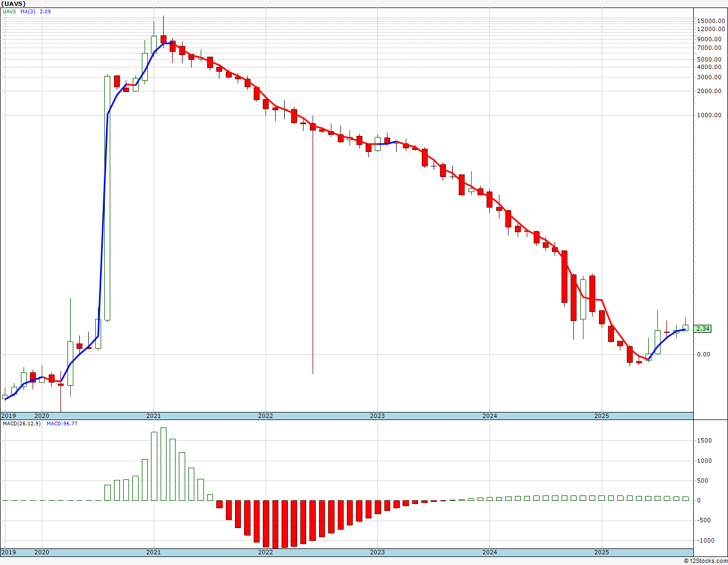Click the MA(3) moving average legend label
This screenshot has width=728, height=565.
point(28,11)
